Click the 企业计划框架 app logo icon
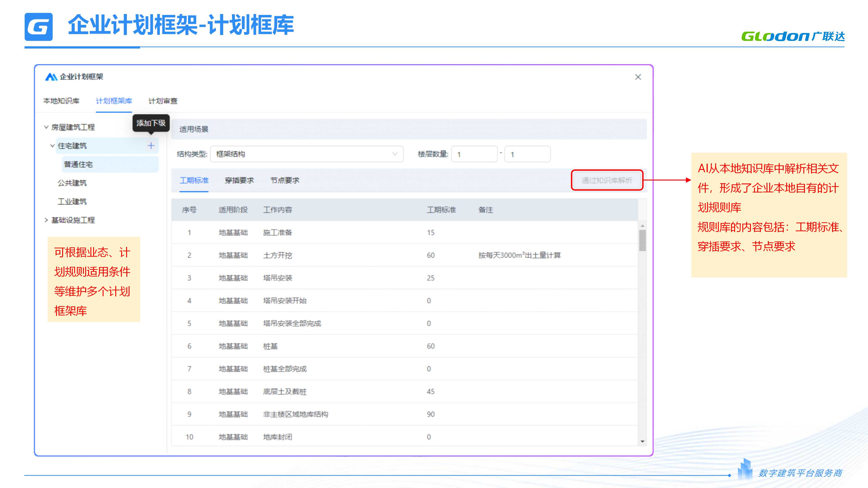The image size is (868, 488). pos(51,77)
